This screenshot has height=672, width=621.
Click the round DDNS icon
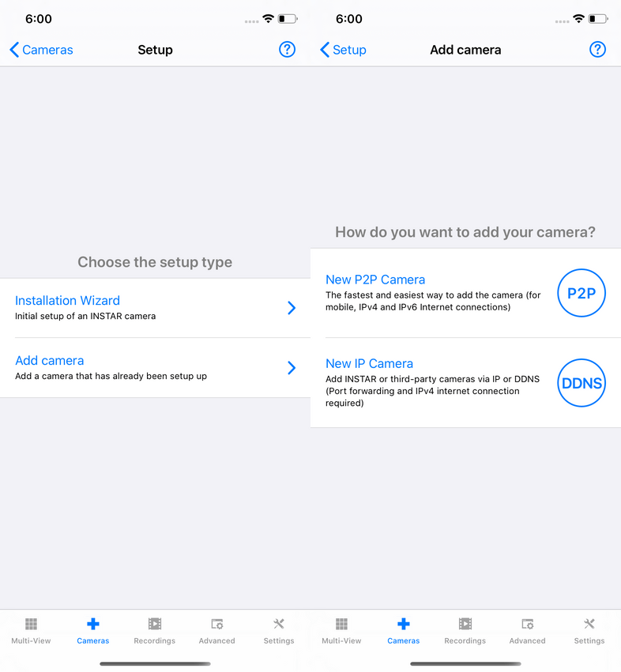pos(581,383)
